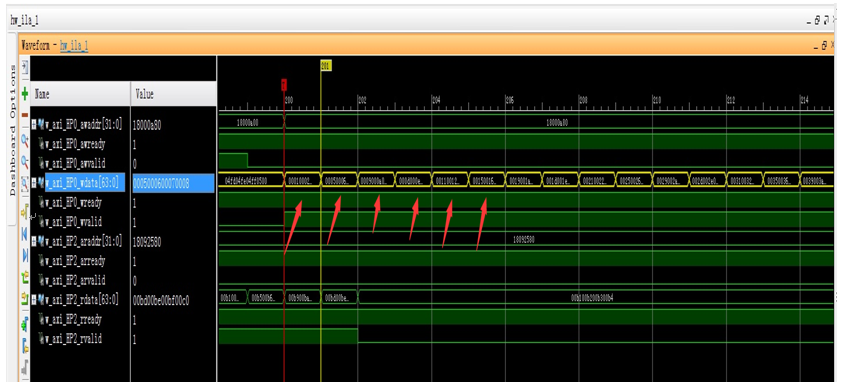Click the Zoom Out magnifier icon
Image resolution: width=852 pixels, height=392 pixels.
click(24, 161)
